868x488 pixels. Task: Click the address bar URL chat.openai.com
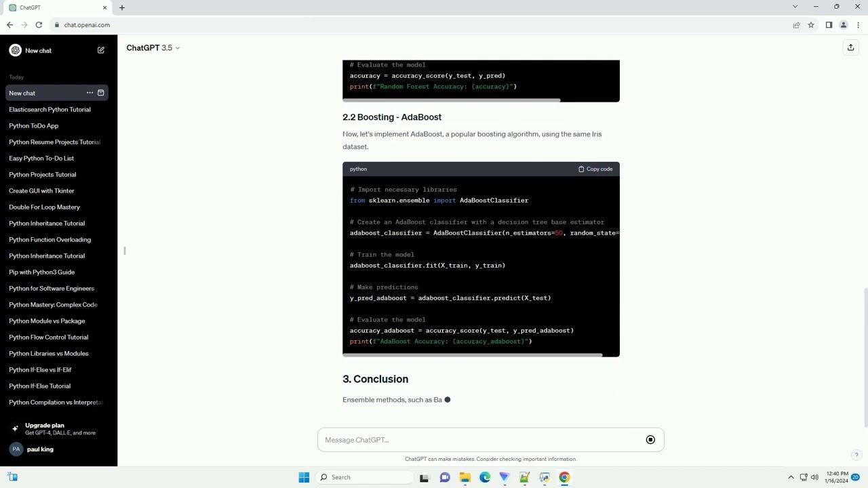tap(87, 25)
